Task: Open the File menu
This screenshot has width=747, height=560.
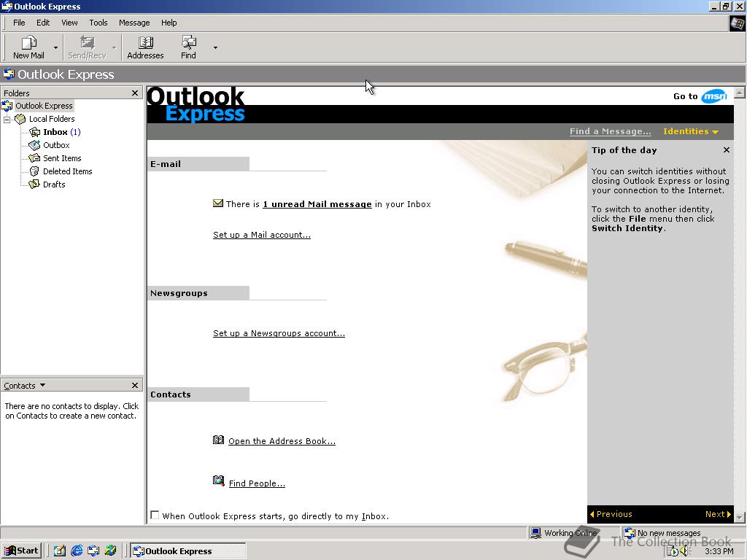Action: click(19, 23)
